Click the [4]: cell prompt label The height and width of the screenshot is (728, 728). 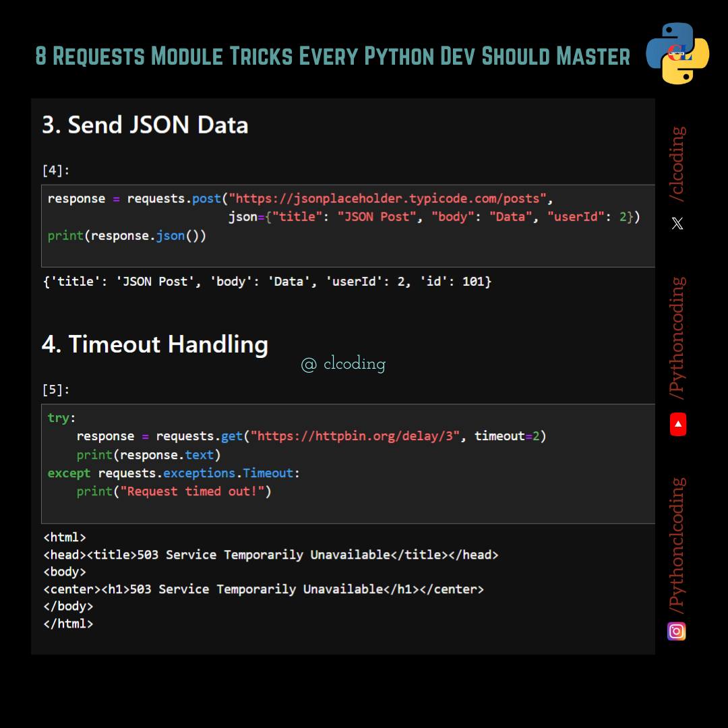[56, 171]
